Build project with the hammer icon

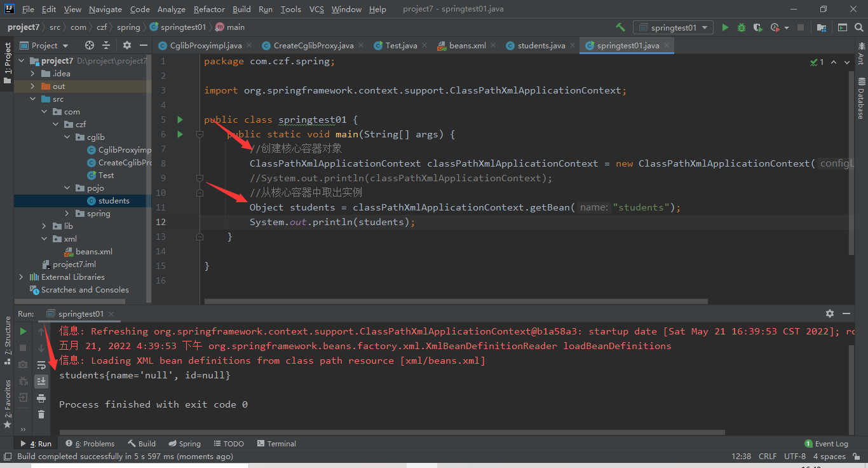(620, 27)
